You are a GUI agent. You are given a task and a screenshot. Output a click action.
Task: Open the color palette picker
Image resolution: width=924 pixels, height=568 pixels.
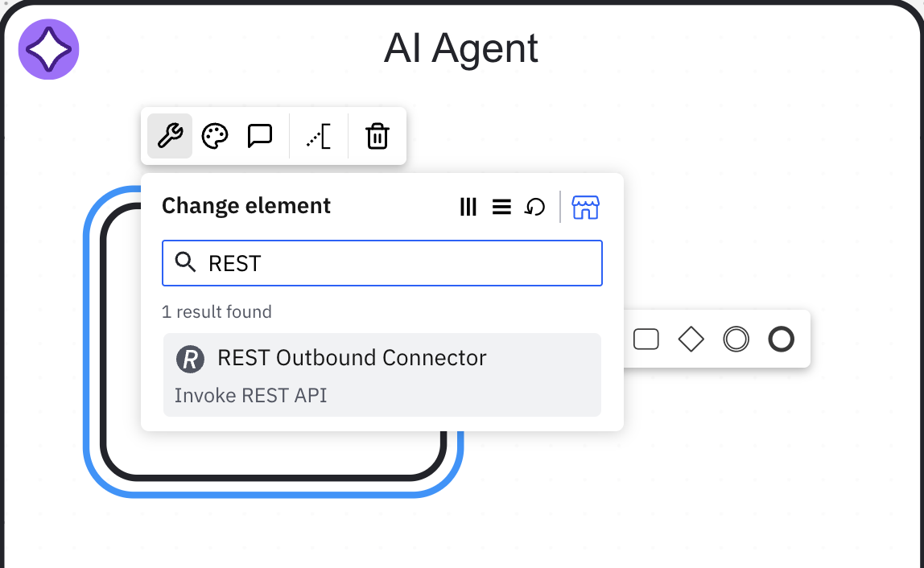click(x=214, y=136)
